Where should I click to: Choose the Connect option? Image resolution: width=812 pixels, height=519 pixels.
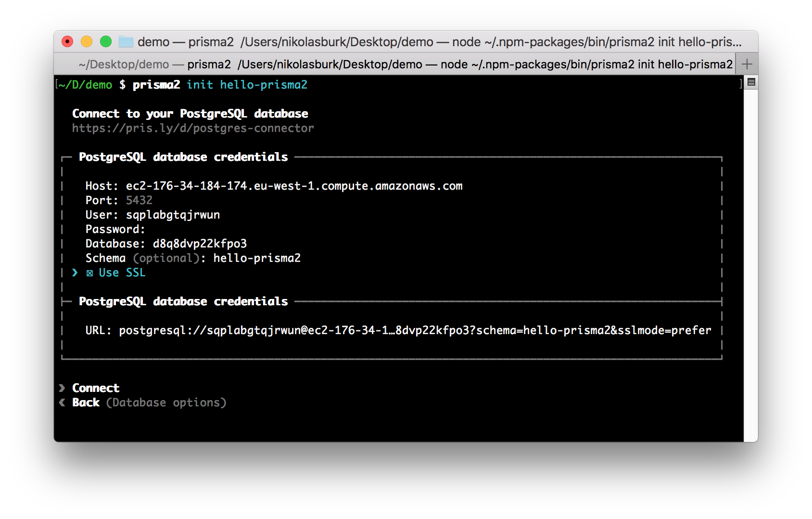[95, 388]
